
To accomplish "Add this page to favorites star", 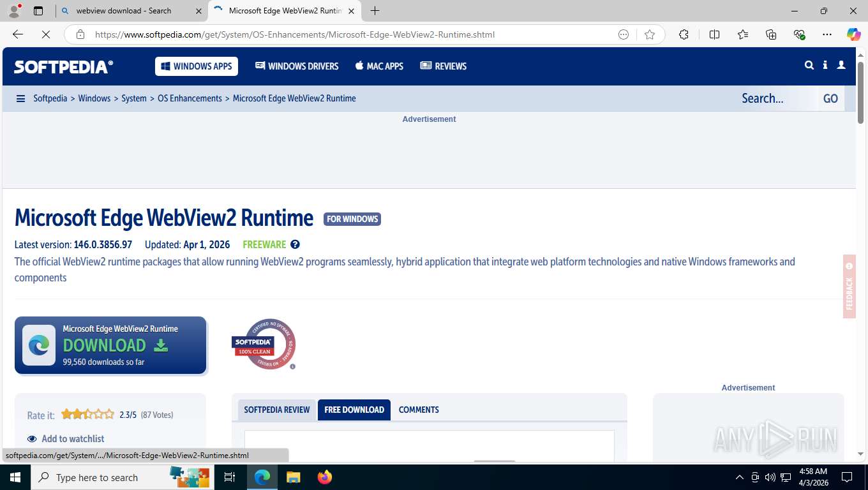I will 650,34.
